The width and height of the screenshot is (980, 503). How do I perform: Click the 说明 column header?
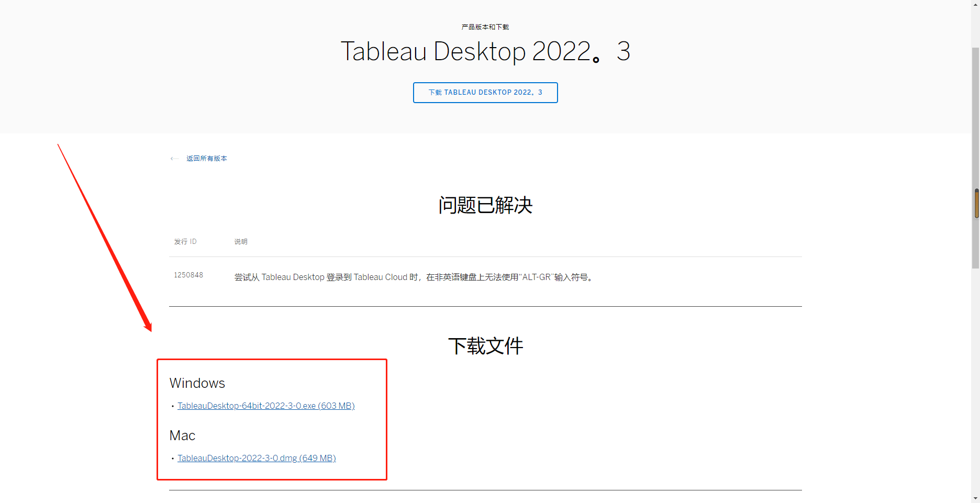click(x=241, y=242)
